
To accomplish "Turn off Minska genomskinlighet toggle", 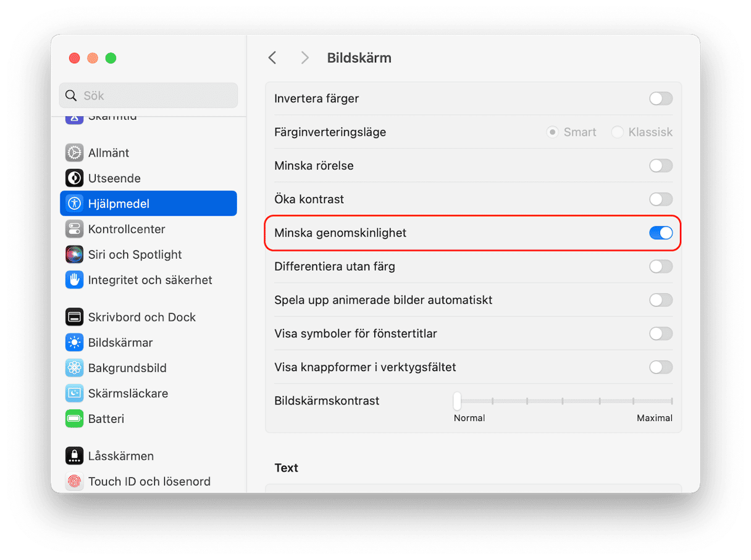I will click(660, 233).
